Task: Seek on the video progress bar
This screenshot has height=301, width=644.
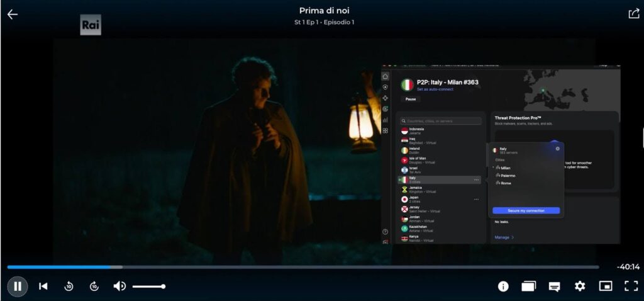Action: click(303, 267)
